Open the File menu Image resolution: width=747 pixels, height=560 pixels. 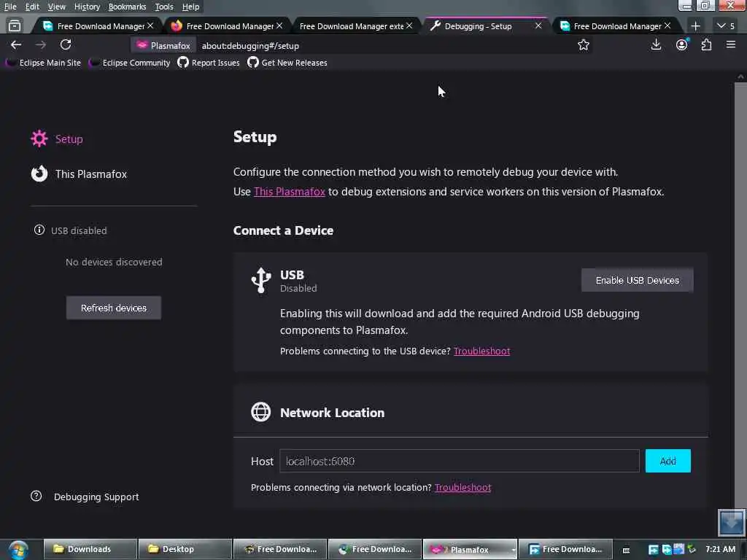pyautogui.click(x=10, y=7)
